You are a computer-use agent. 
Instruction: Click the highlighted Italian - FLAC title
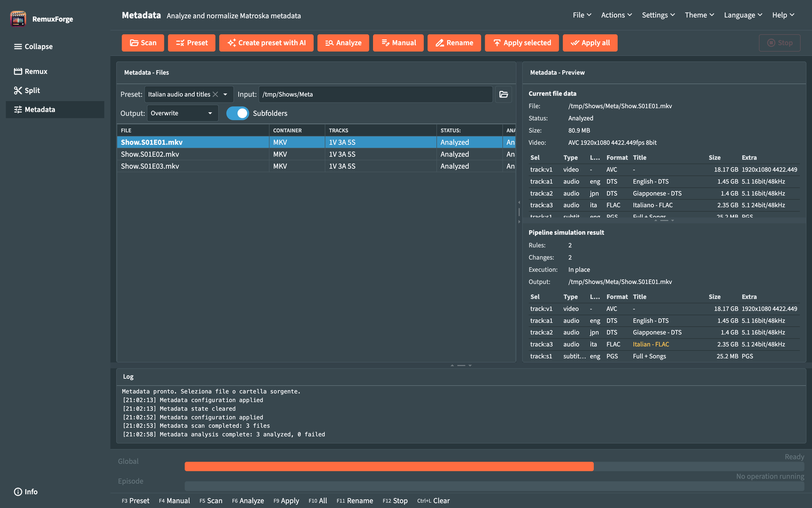click(651, 344)
